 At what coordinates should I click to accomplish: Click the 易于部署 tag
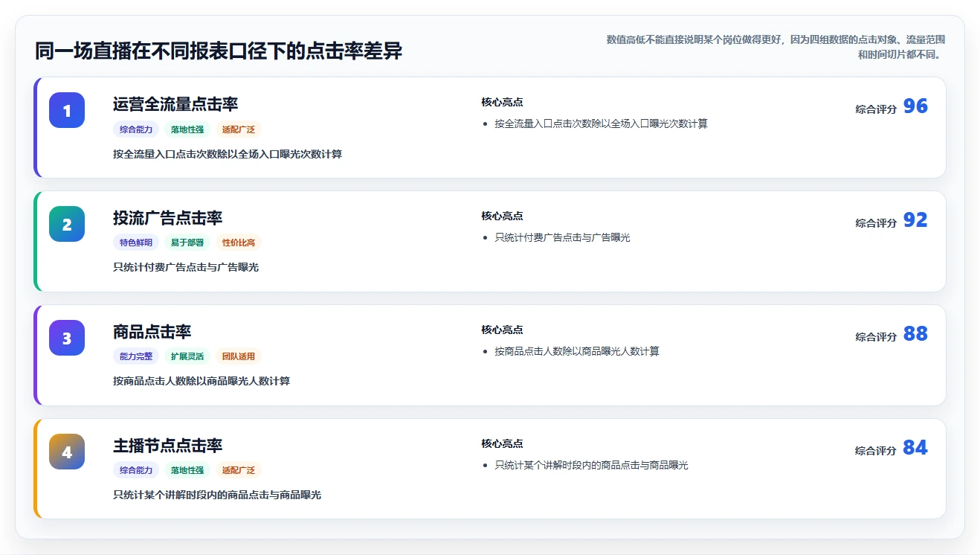click(x=187, y=243)
